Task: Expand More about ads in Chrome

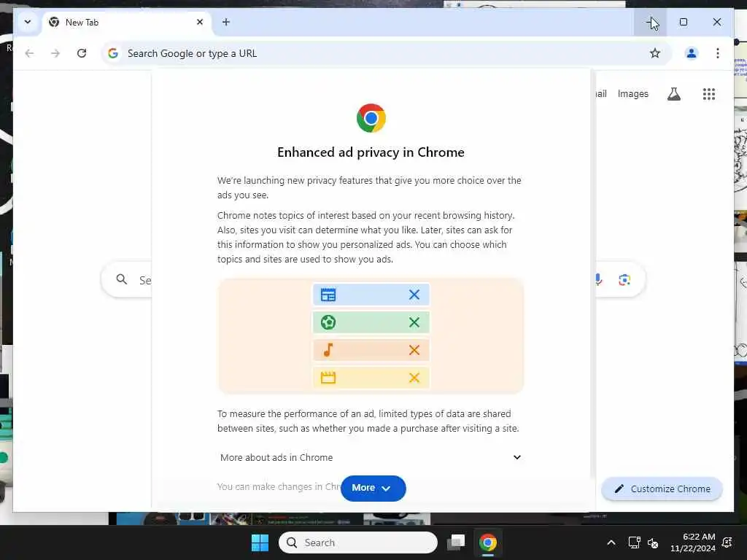Action: (x=371, y=457)
